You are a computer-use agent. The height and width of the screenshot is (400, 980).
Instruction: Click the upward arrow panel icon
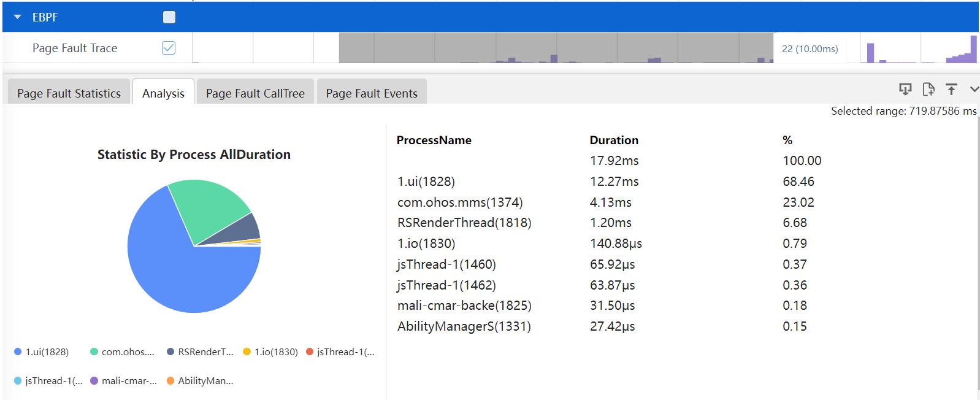951,90
